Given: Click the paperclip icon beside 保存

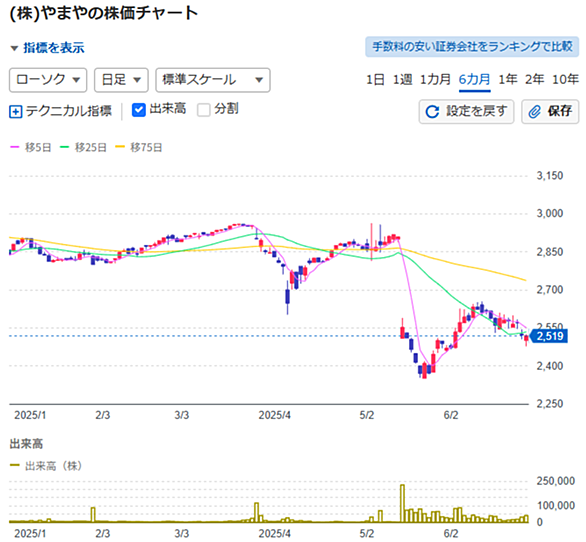Looking at the screenshot, I should point(534,111).
